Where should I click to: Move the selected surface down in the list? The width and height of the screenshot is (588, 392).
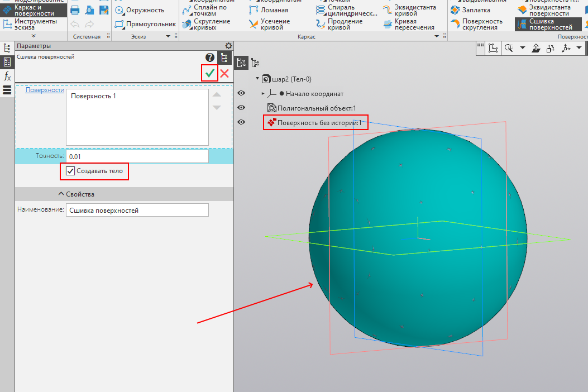217,108
